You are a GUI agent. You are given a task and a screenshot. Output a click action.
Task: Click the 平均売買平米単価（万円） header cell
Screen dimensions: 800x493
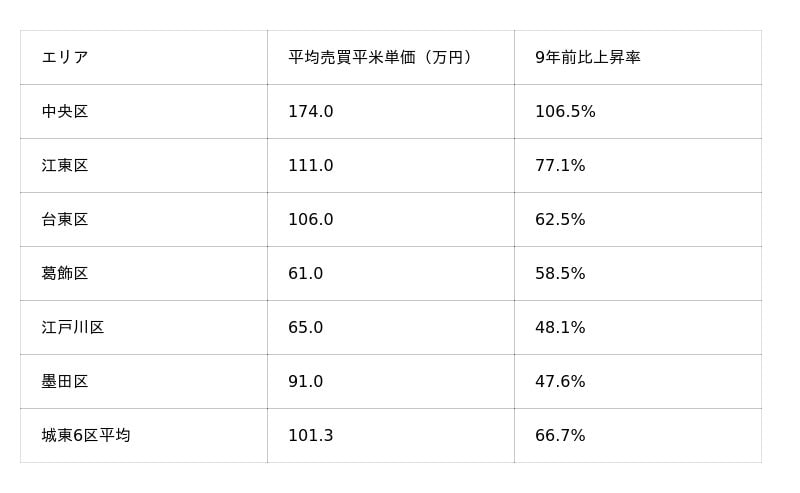(380, 58)
